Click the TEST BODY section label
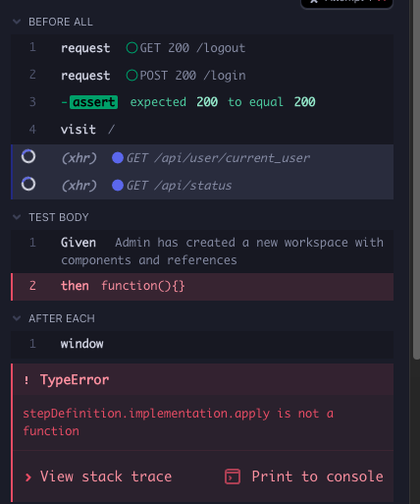The height and width of the screenshot is (504, 420). coord(59,217)
